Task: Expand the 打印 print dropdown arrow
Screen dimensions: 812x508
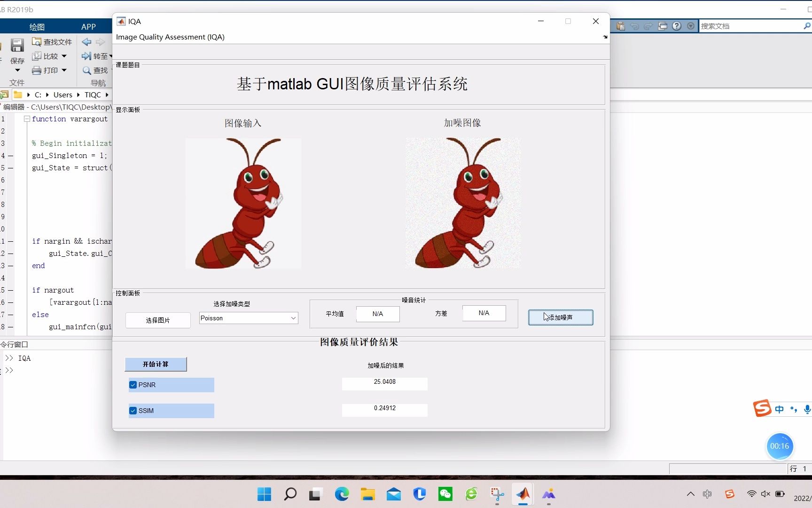Action: [64, 70]
